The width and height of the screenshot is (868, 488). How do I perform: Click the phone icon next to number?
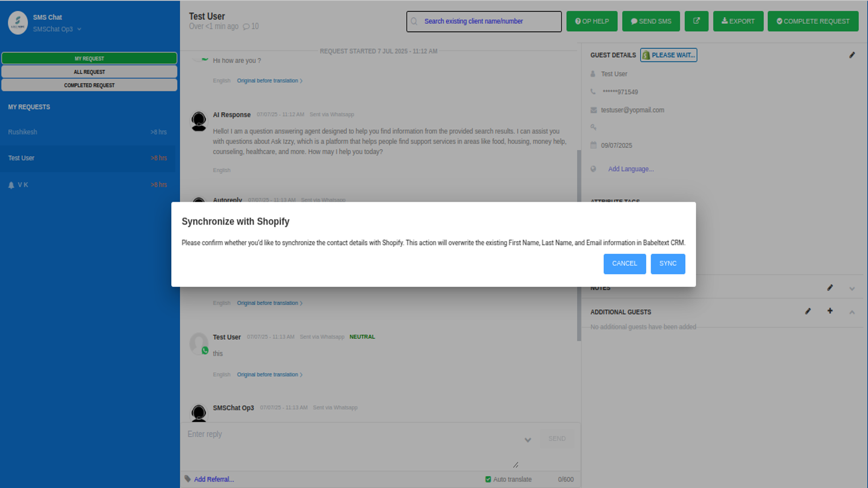[593, 92]
